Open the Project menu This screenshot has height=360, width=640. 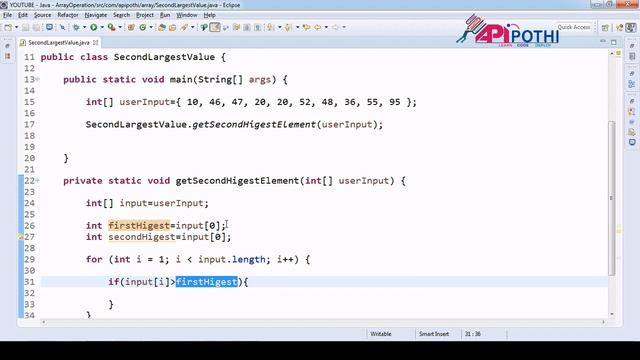tap(145, 15)
